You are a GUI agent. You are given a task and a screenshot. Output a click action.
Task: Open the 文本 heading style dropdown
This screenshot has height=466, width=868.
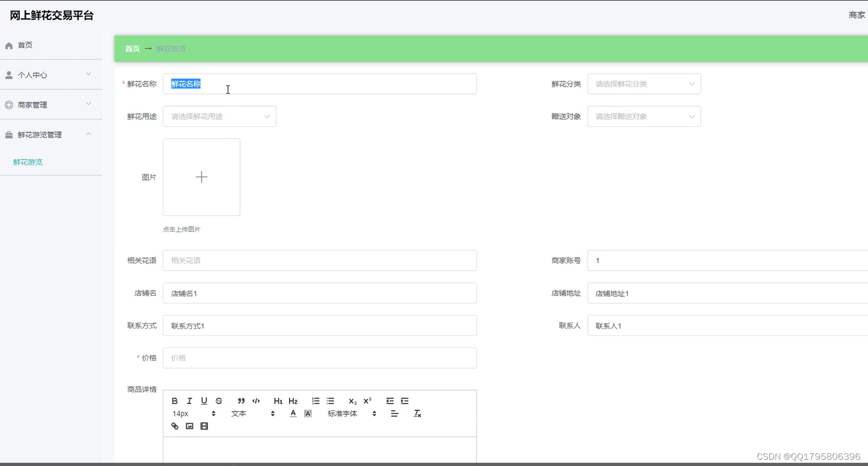click(253, 413)
